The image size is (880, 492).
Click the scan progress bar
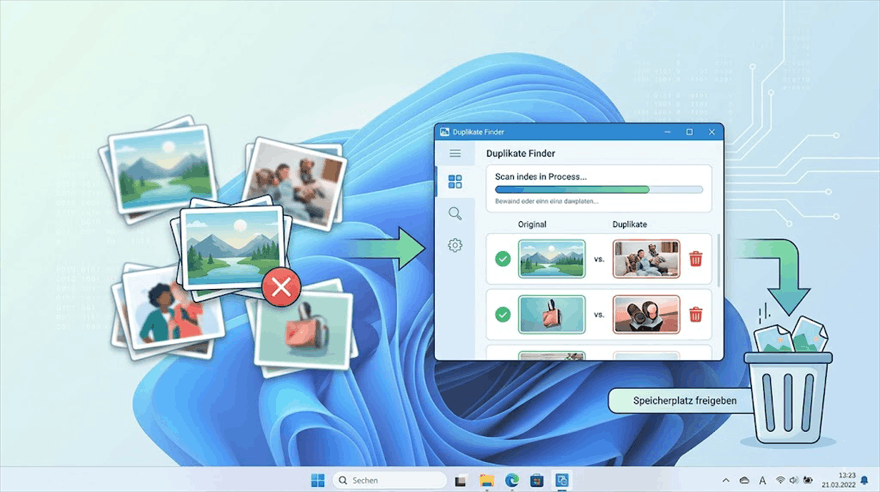click(x=598, y=189)
